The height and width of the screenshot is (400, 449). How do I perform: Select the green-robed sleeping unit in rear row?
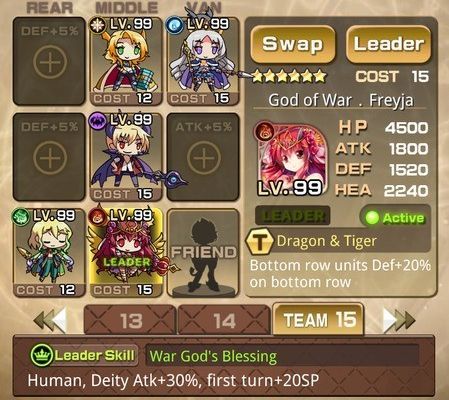[49, 253]
